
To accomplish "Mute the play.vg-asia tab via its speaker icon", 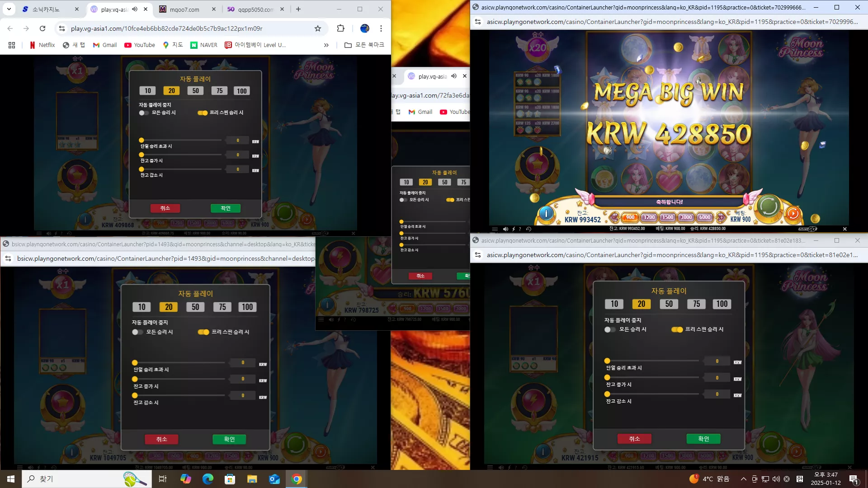I will pos(135,9).
